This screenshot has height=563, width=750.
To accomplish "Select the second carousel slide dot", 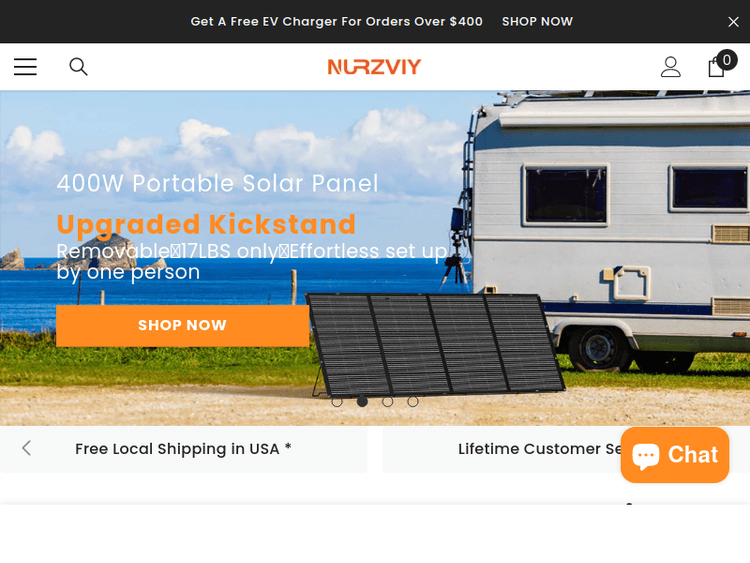I will [363, 402].
